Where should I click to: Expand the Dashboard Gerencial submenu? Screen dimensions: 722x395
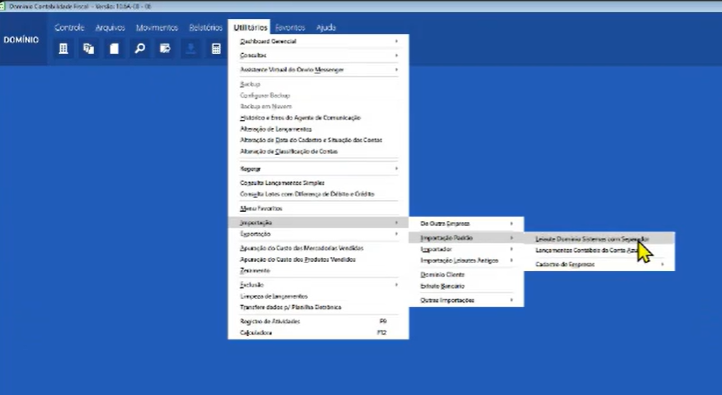(x=318, y=41)
